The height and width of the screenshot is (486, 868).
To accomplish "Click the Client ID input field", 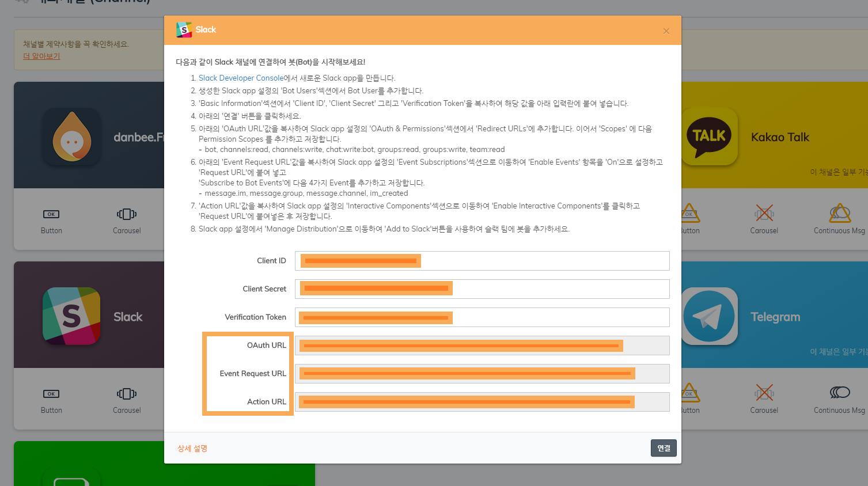I will [x=482, y=261].
